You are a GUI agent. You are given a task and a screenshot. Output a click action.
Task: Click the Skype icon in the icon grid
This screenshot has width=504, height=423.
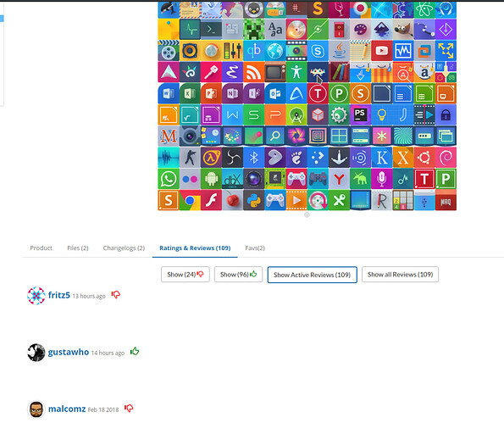pos(318,51)
